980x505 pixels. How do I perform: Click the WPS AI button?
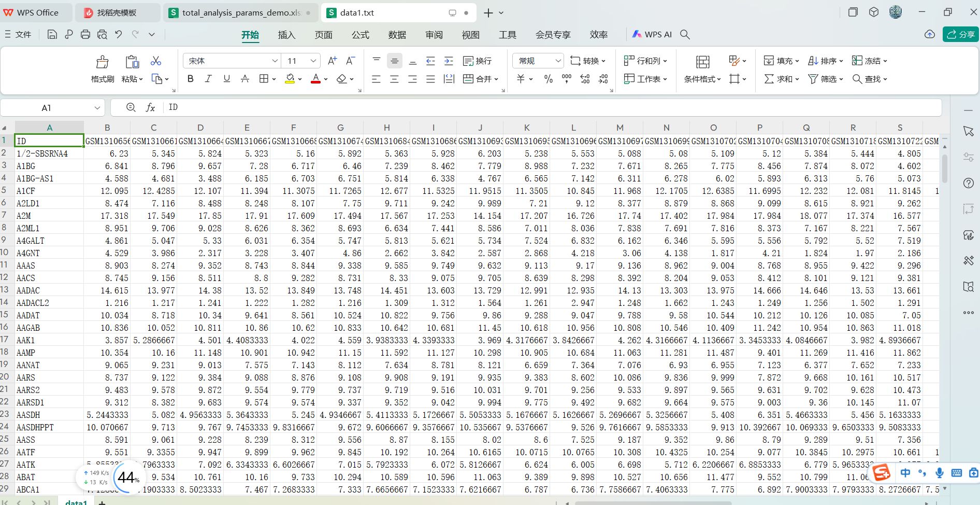(x=652, y=34)
